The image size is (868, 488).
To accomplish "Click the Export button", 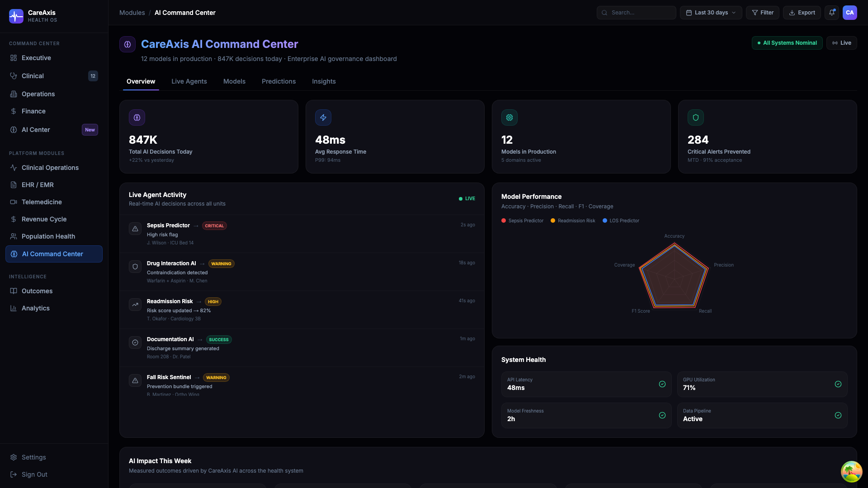I will 802,13.
